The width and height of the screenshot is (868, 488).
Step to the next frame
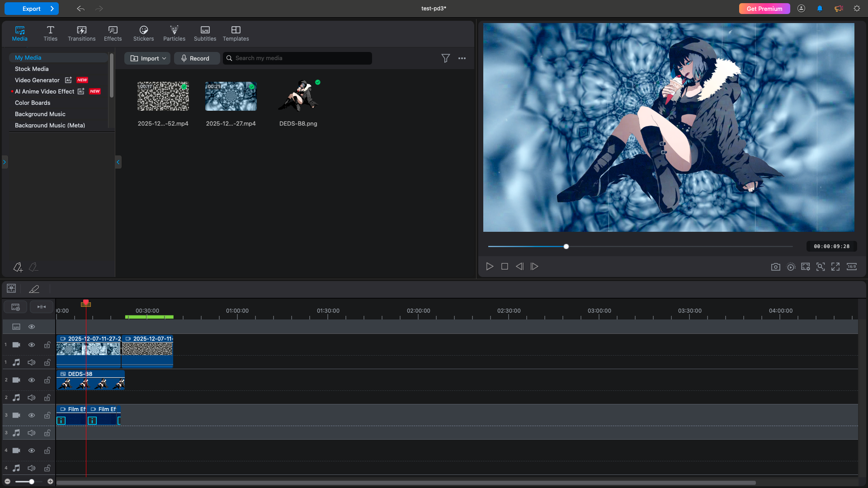(534, 267)
